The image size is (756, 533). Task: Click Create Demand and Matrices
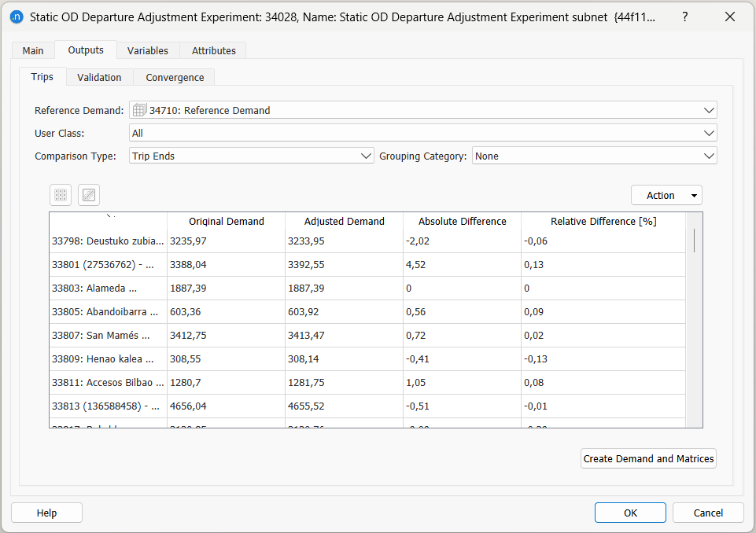click(x=648, y=458)
